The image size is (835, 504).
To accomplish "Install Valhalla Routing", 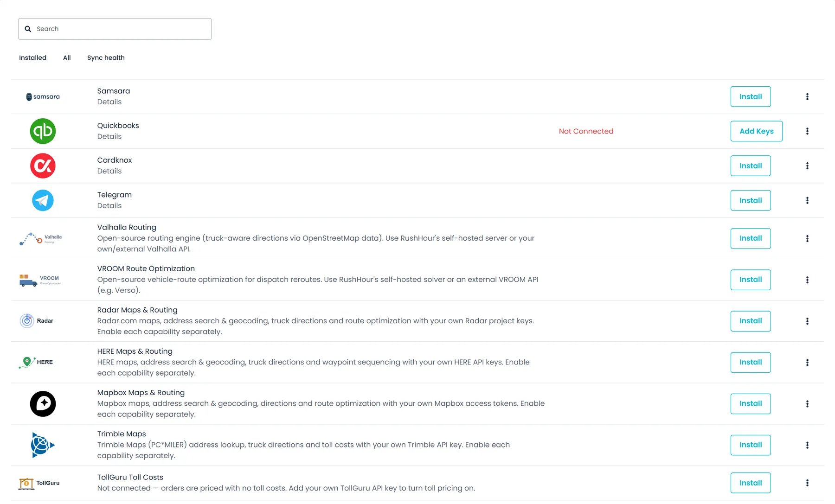I will point(751,238).
